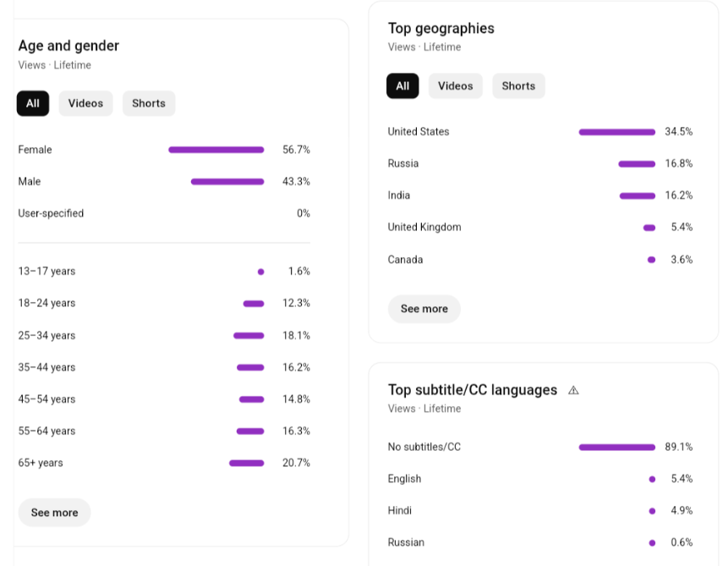The image size is (728, 566).
Task: Switch to Shorts in Age and gender
Action: 149,103
